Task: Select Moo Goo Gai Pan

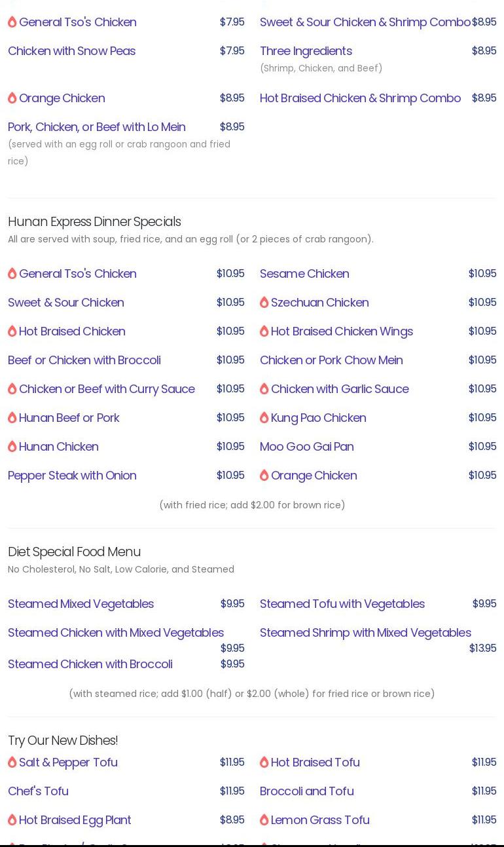Action: tap(306, 447)
